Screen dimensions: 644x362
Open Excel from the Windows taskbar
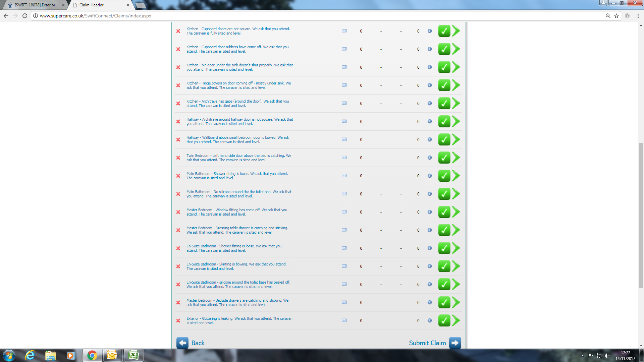(133, 355)
